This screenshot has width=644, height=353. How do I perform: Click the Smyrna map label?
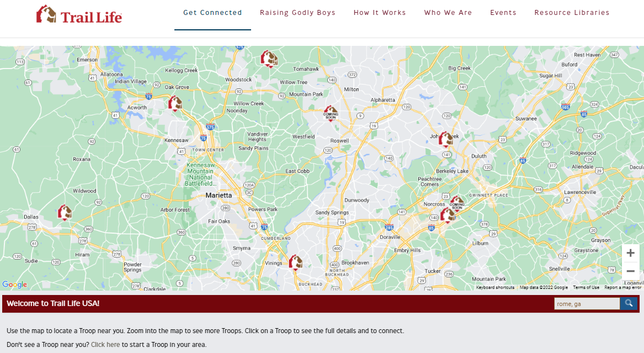[x=242, y=248]
